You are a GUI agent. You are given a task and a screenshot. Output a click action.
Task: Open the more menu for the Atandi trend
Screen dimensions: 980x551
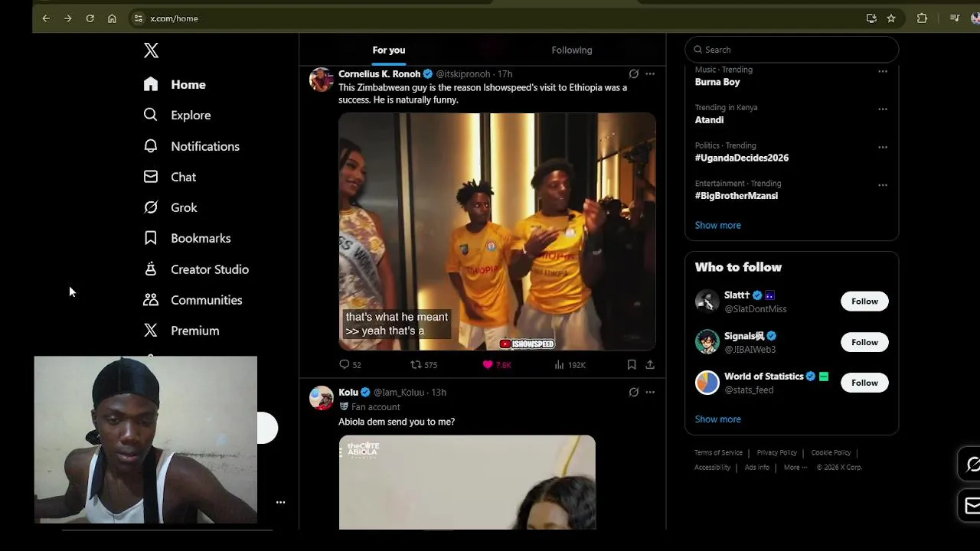(883, 109)
